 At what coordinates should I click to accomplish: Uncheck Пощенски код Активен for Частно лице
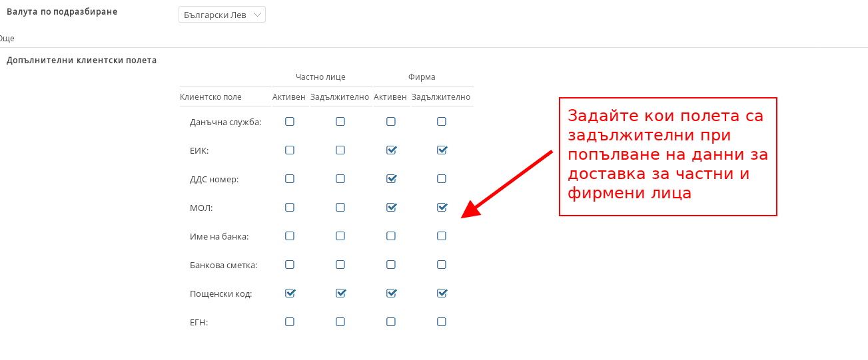pos(290,293)
